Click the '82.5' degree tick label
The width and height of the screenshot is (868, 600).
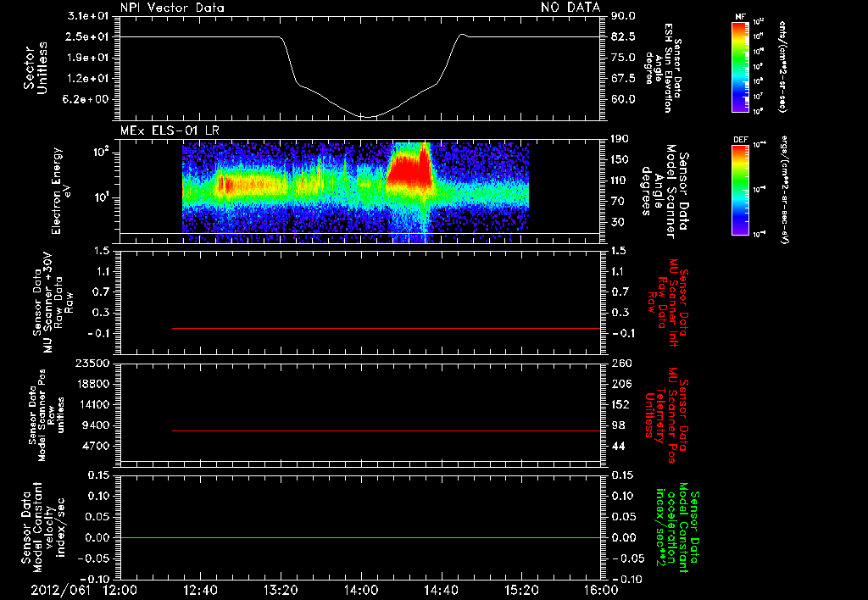click(623, 36)
